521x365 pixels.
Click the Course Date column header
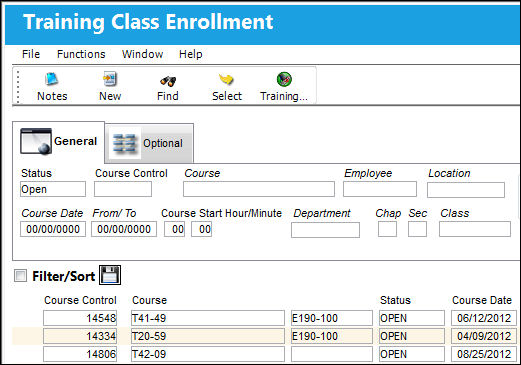482,300
